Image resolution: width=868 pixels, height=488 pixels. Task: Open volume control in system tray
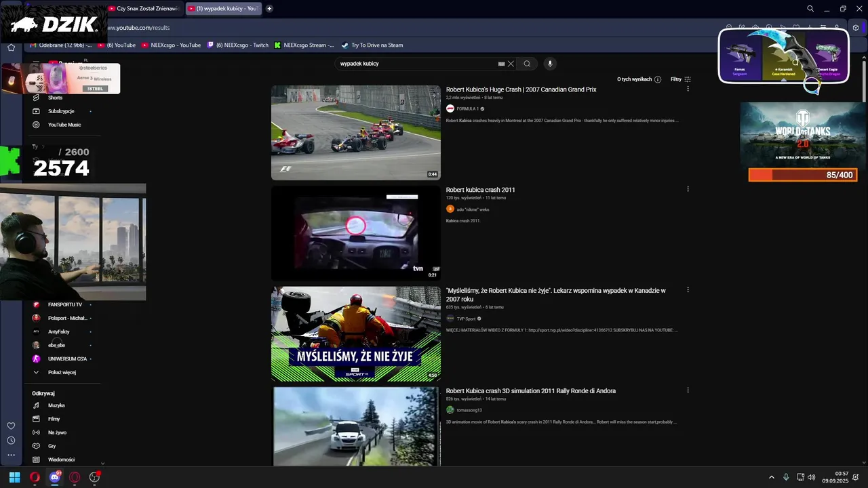pyautogui.click(x=812, y=477)
